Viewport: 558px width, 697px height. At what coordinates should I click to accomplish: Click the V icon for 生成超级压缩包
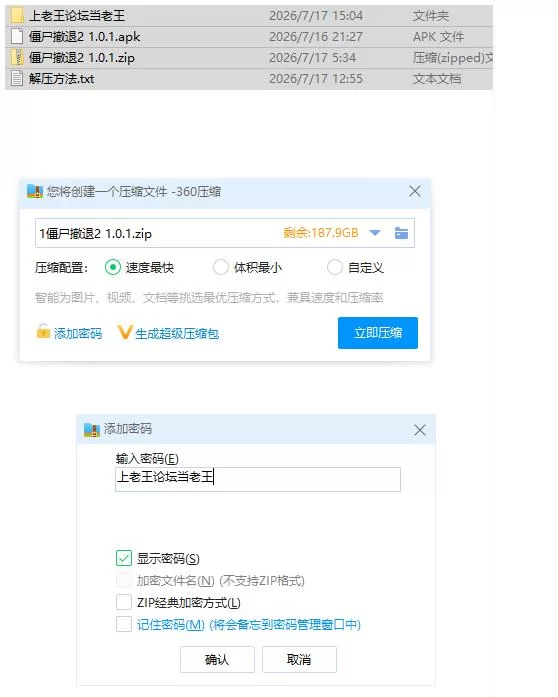click(x=125, y=332)
